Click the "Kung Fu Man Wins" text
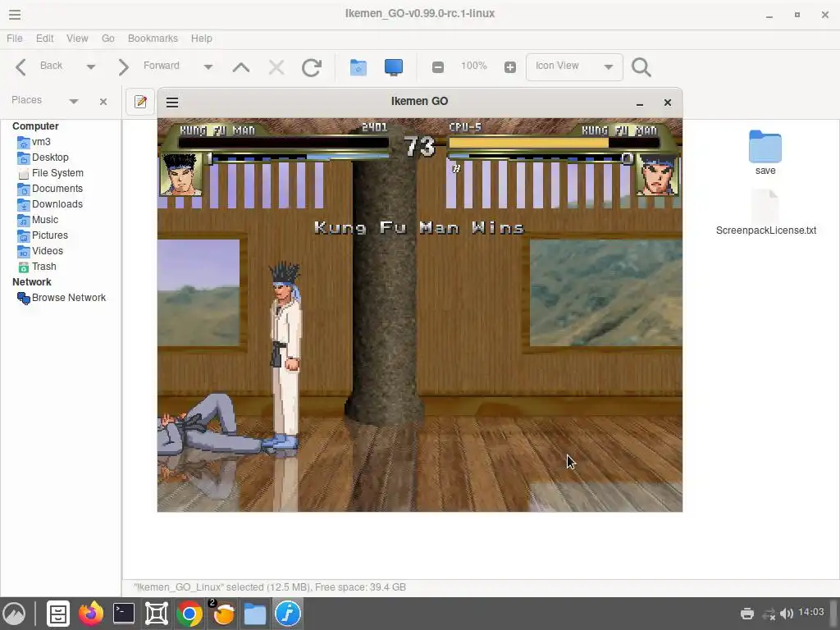The height and width of the screenshot is (630, 840). coord(419,228)
